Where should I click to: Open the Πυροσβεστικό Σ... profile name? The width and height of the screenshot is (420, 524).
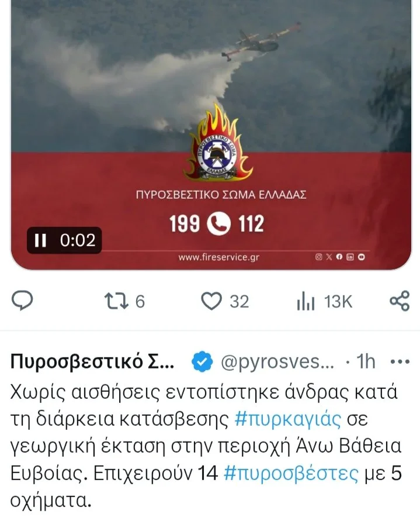click(92, 362)
